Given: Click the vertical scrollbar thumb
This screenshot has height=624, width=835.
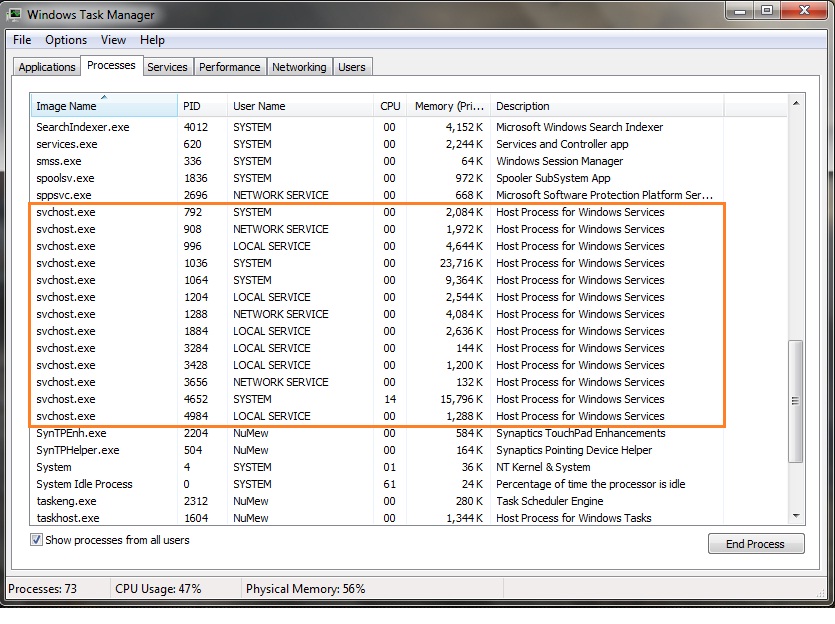Looking at the screenshot, I should (x=796, y=401).
